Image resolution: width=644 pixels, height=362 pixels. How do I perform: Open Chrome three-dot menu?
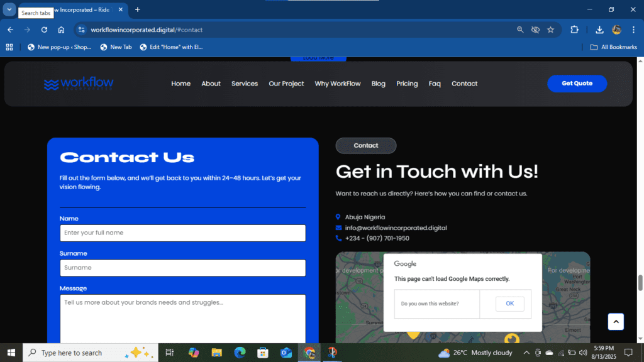633,30
